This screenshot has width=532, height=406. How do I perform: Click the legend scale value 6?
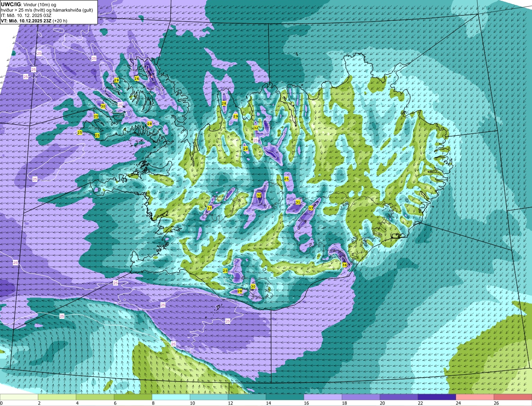coord(115,403)
